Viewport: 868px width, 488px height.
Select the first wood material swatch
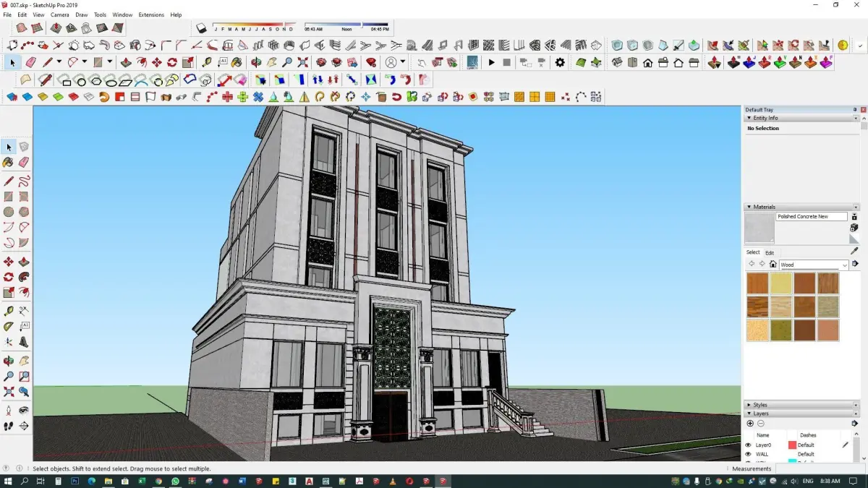pyautogui.click(x=757, y=283)
